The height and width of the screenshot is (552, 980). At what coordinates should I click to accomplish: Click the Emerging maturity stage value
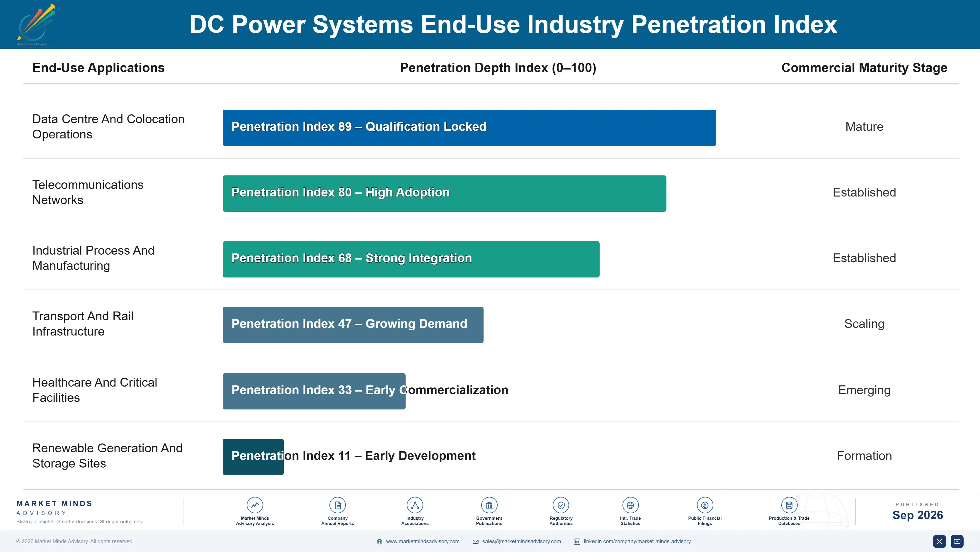(864, 390)
